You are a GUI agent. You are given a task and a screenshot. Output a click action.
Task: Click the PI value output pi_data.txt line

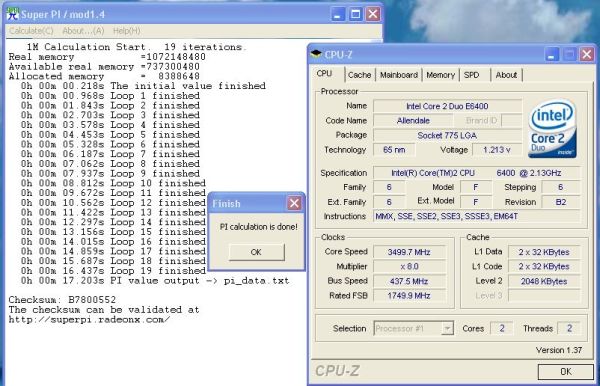(155, 281)
